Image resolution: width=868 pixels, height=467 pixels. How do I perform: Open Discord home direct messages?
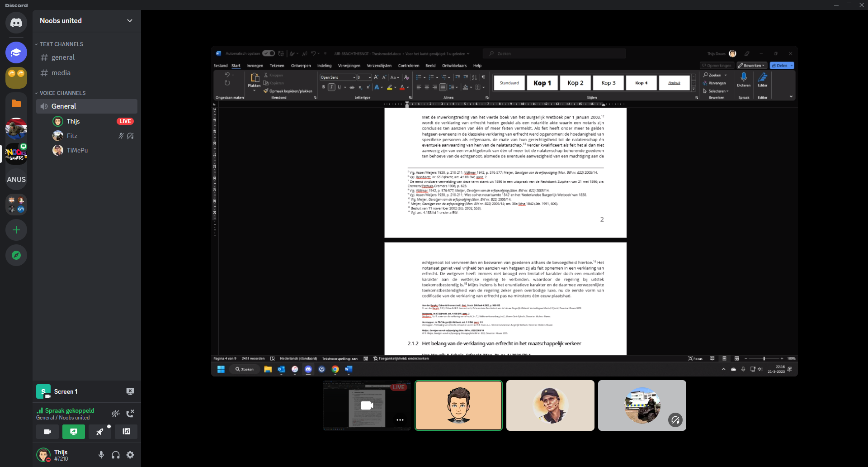(x=16, y=23)
